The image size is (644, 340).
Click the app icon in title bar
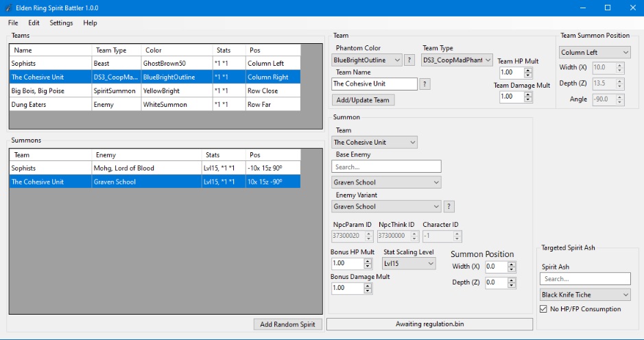[x=8, y=8]
